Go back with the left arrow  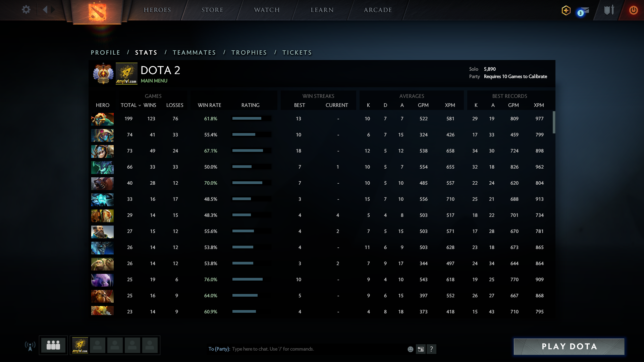[45, 10]
